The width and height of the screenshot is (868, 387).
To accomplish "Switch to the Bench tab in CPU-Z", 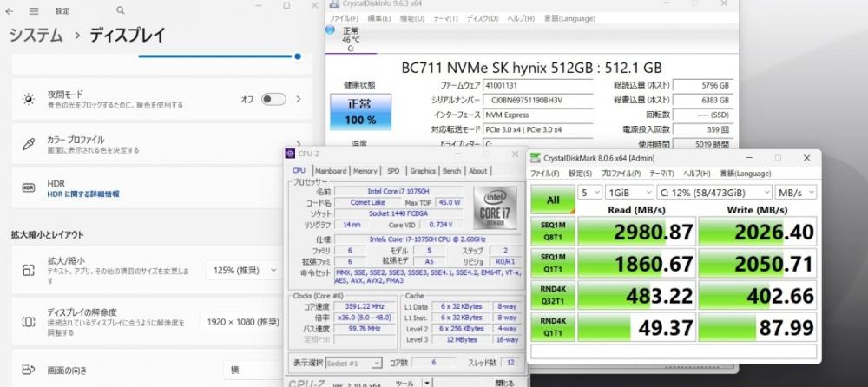I will click(451, 171).
